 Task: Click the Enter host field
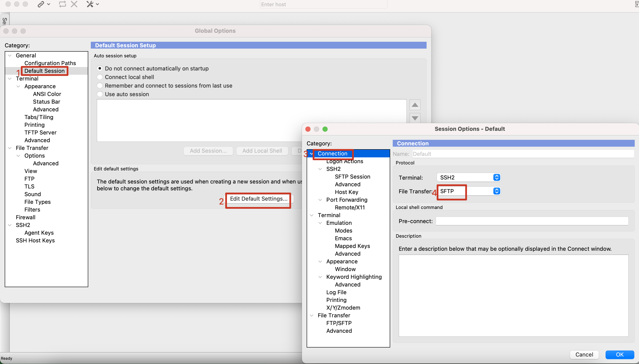[323, 4]
